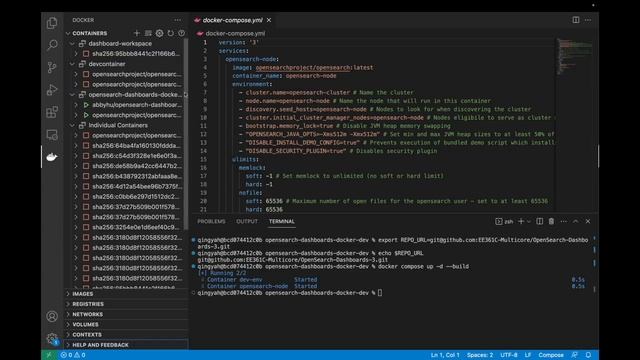This screenshot has height=360, width=640.
Task: Expand the CONTEXTS section
Action: [126, 335]
